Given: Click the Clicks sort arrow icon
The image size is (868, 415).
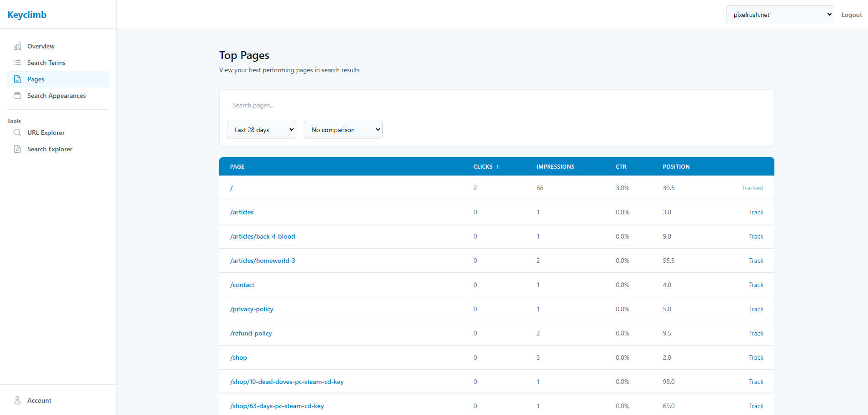Looking at the screenshot, I should click(498, 167).
